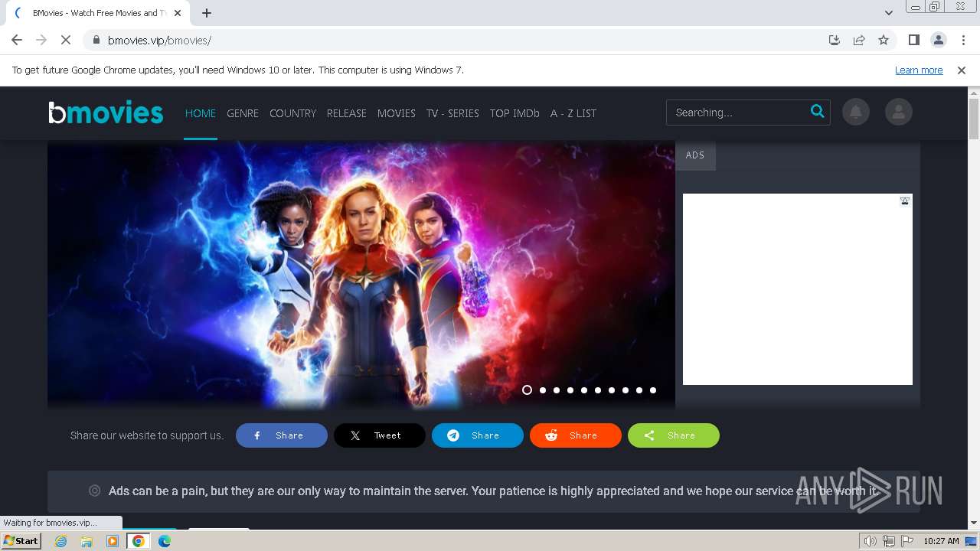Share on Reddit button
This screenshot has width=980, height=551.
coord(576,435)
